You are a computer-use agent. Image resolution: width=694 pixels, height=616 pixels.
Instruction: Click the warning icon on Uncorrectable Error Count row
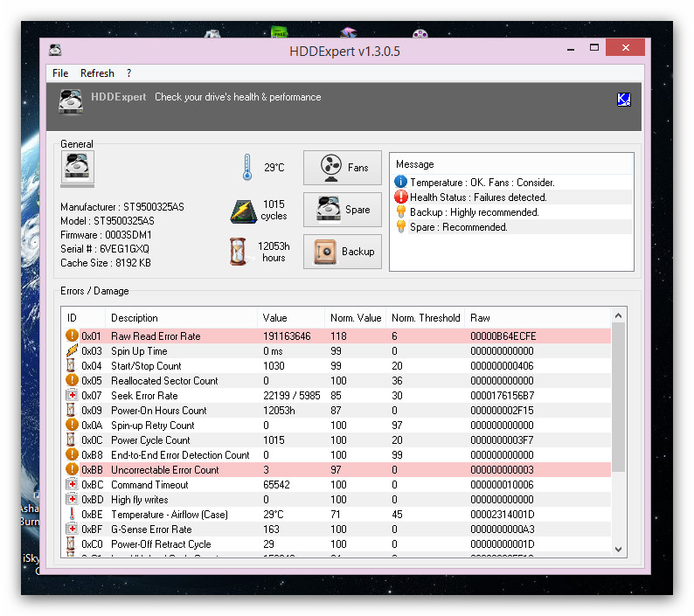coord(72,469)
